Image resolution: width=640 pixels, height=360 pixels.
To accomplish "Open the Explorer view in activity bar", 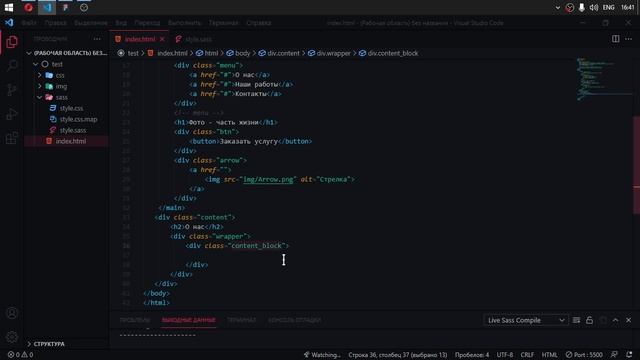I will [12, 42].
